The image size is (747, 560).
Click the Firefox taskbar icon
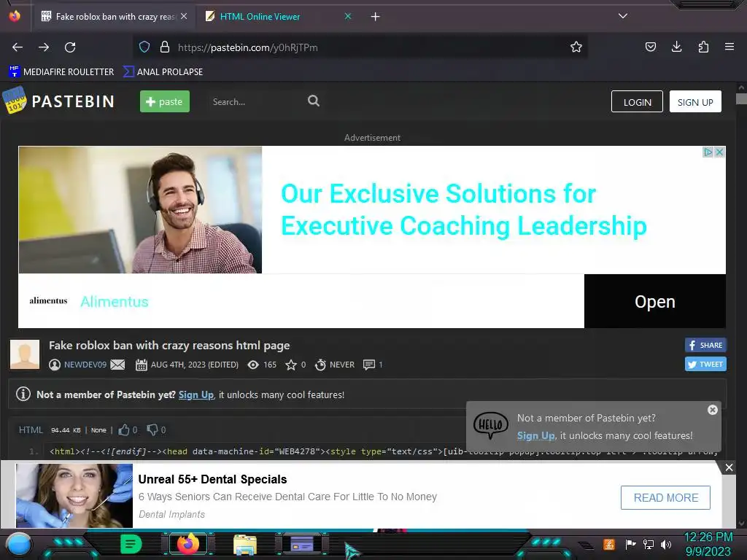[x=187, y=544]
